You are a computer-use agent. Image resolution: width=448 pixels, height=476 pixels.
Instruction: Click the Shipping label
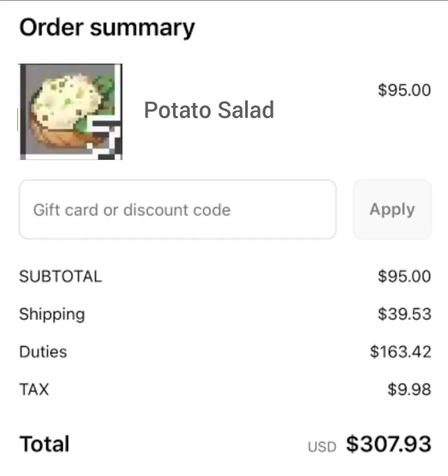tap(52, 314)
